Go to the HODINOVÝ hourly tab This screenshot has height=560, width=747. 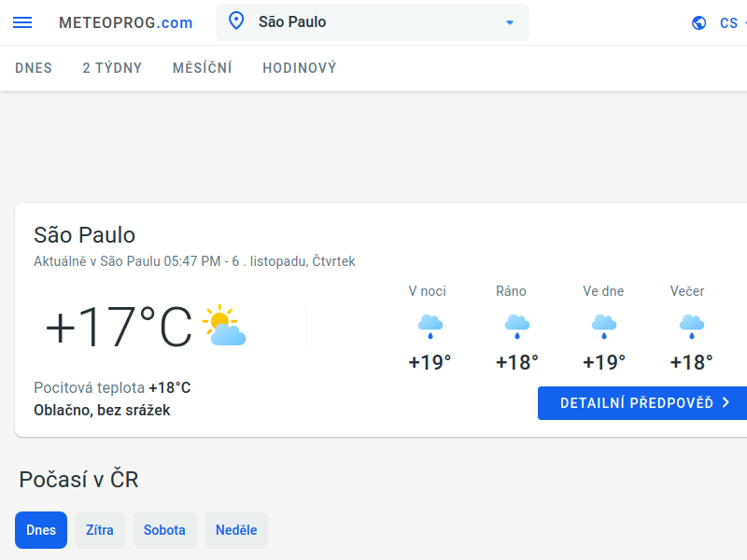[300, 68]
